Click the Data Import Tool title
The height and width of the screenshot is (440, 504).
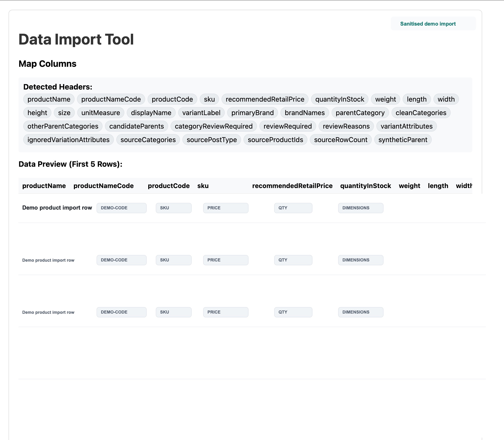pyautogui.click(x=76, y=39)
